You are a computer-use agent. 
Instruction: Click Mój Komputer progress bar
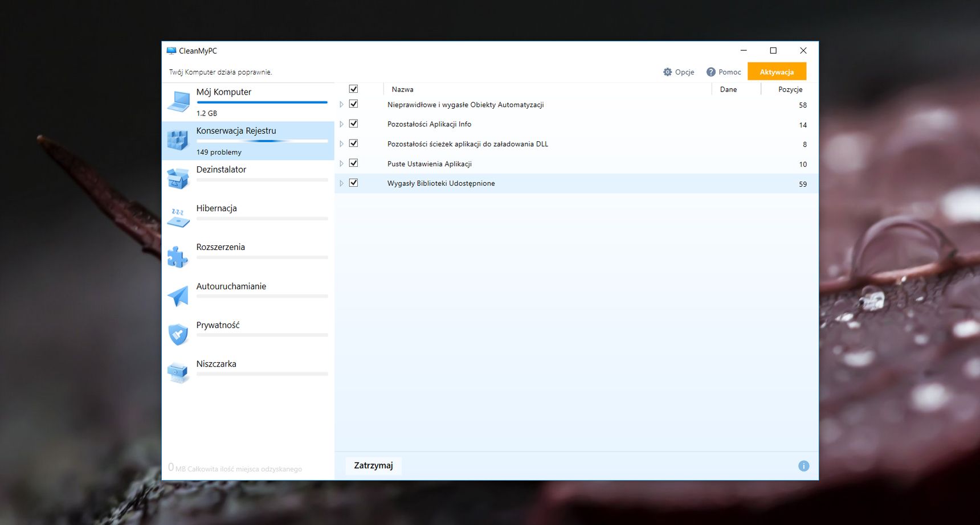(x=262, y=102)
